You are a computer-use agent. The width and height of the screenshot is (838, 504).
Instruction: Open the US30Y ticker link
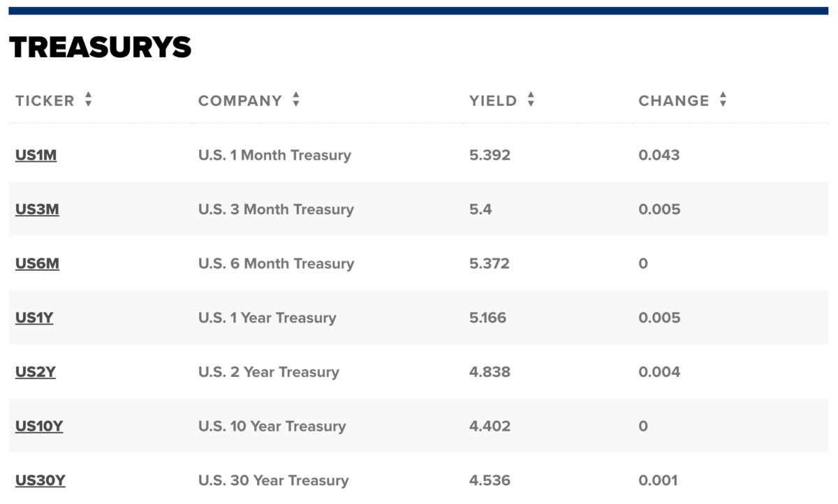point(40,480)
